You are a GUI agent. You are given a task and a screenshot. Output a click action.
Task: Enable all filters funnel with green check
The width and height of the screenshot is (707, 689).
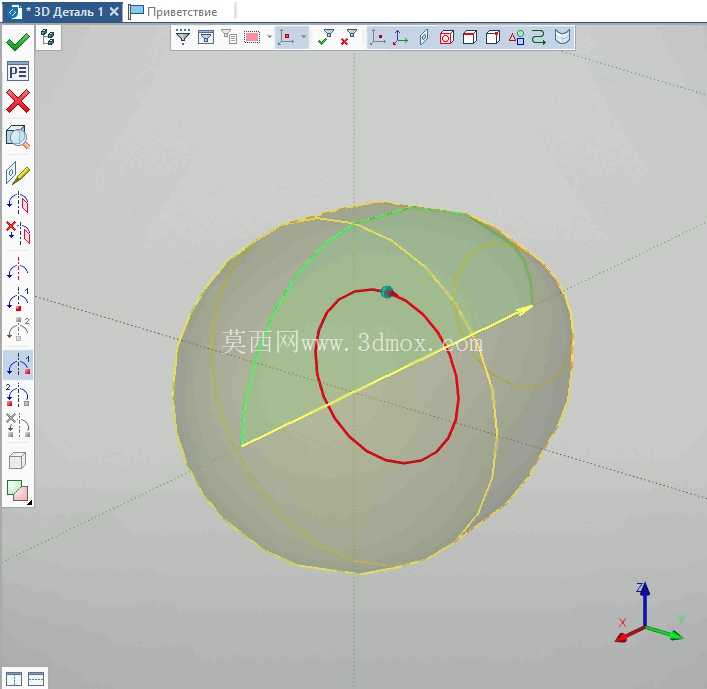(x=326, y=37)
